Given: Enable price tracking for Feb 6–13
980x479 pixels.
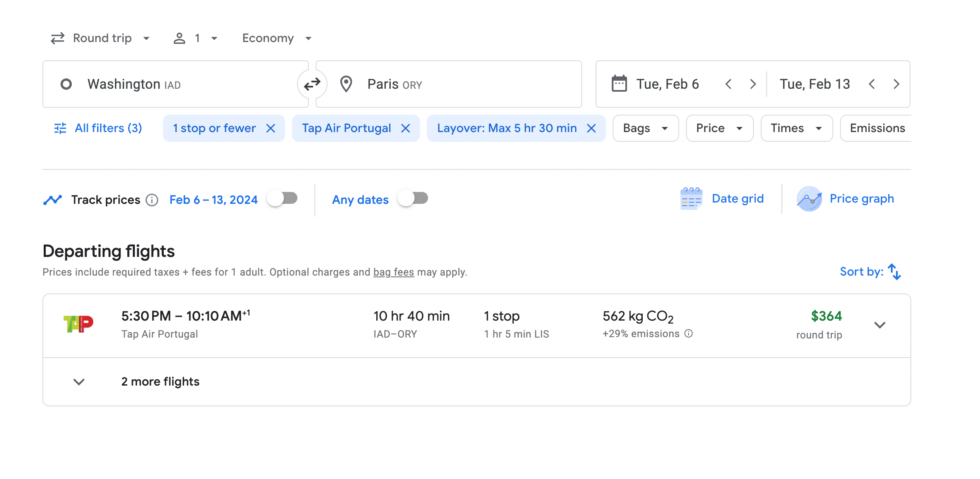Looking at the screenshot, I should pos(283,198).
